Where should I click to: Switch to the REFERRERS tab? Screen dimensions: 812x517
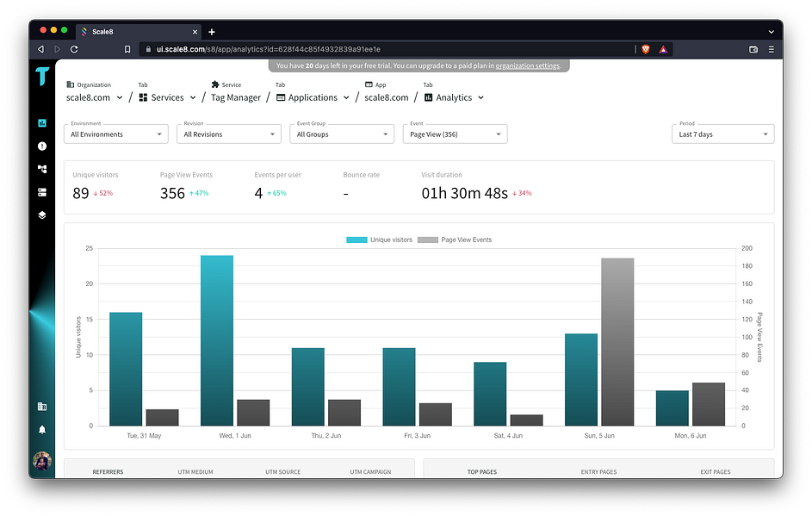coord(108,472)
